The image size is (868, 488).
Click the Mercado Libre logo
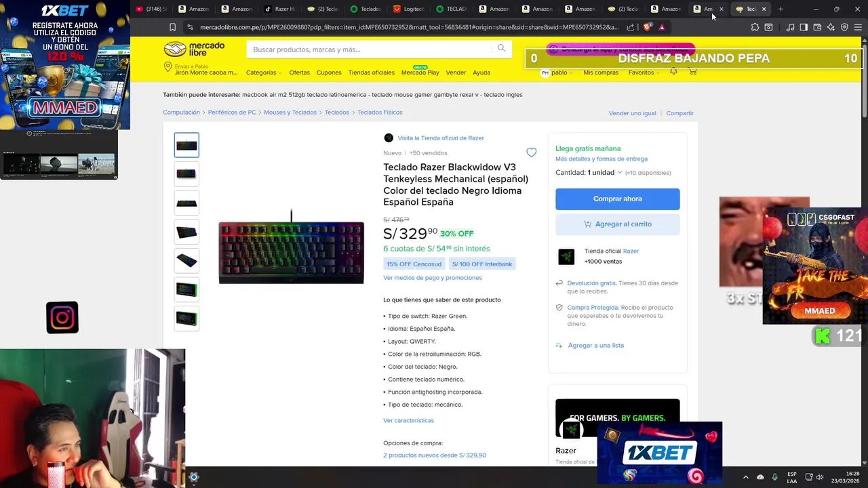pos(194,49)
